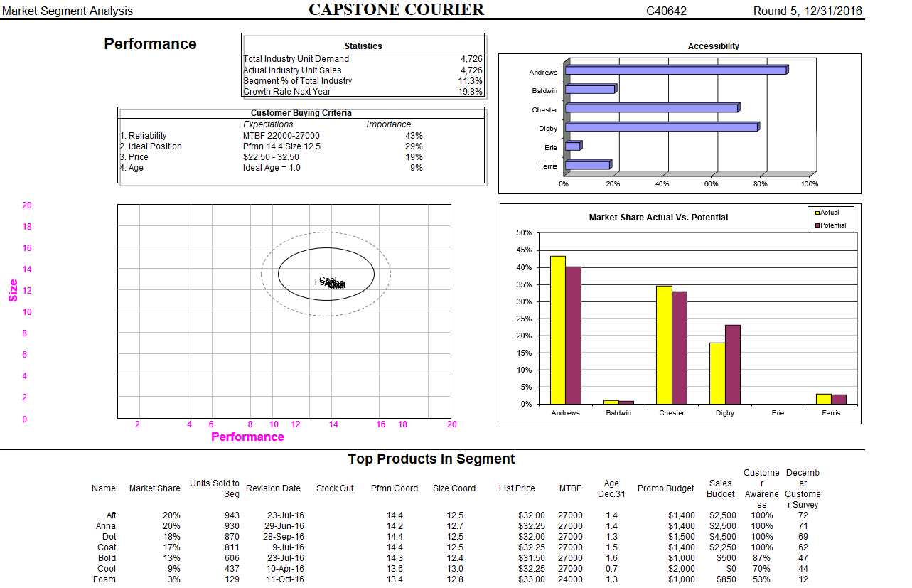Viewport: 912px width, 588px height.
Task: Click Erie's short Accessibility bar
Action: pyautogui.click(x=574, y=146)
